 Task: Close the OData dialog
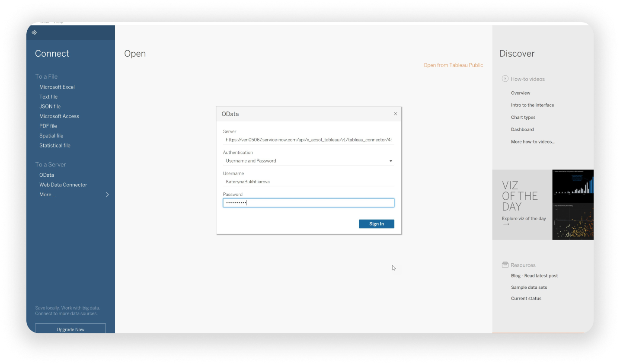click(x=395, y=114)
